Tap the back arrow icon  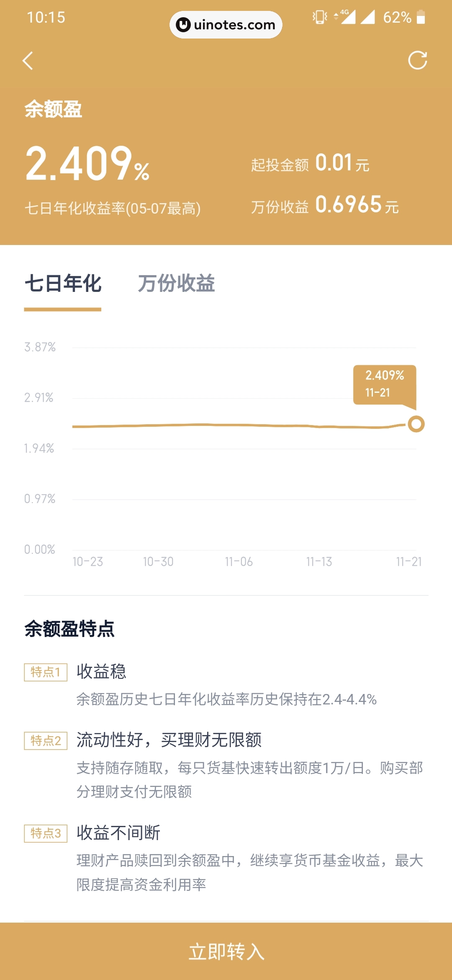point(28,61)
